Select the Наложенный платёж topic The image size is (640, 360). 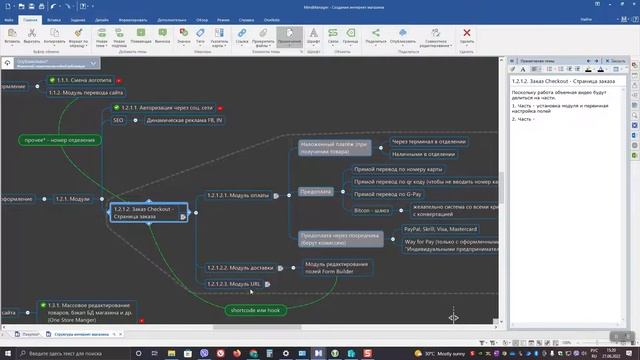click(335, 148)
